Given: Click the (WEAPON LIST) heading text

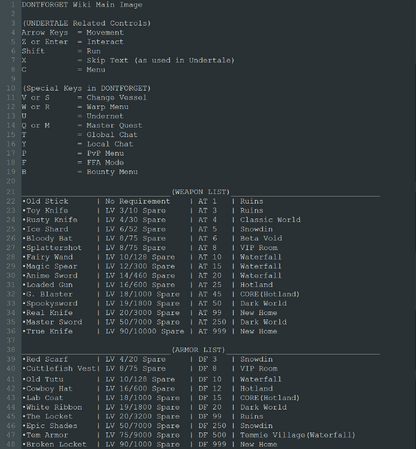Looking at the screenshot, I should tap(201, 192).
